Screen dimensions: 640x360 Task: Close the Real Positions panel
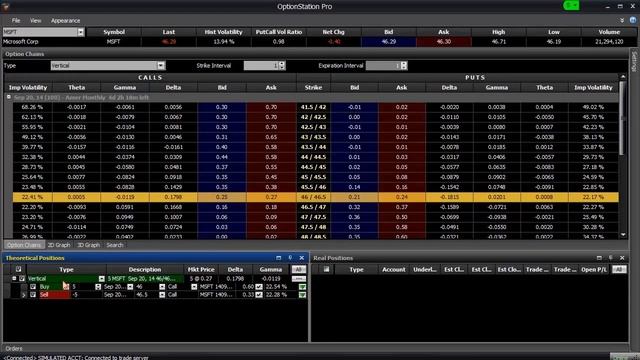(622, 258)
